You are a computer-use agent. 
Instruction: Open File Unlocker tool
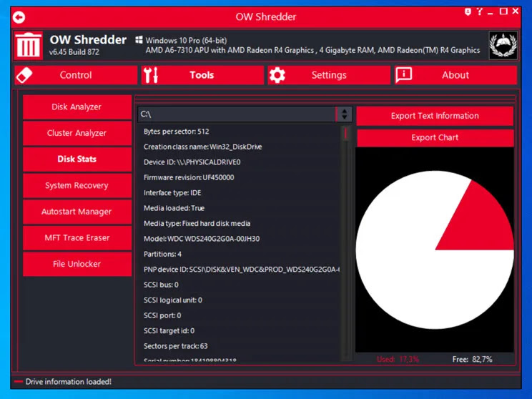(x=77, y=264)
